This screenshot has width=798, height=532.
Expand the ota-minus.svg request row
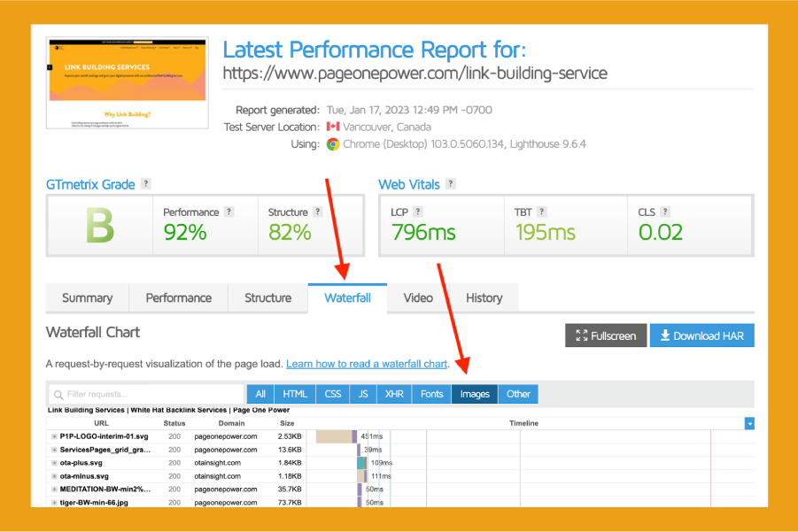coord(54,476)
